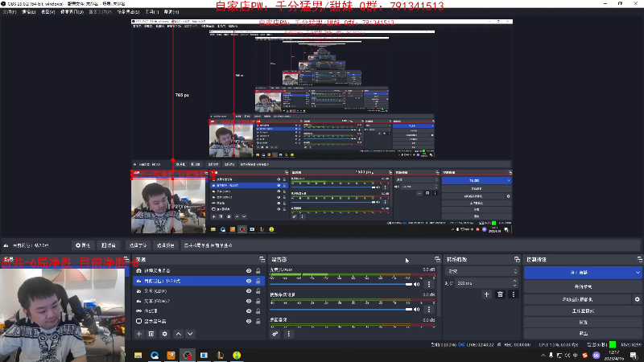Viewport: 644px width, 362px height.
Task: Open the 场景集合(S) menu
Action: (x=128, y=12)
